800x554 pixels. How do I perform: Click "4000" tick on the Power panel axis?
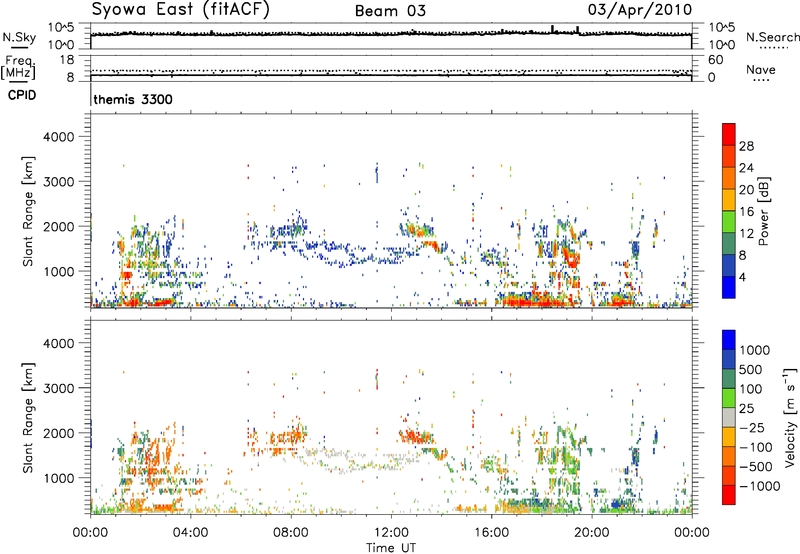tap(58, 137)
